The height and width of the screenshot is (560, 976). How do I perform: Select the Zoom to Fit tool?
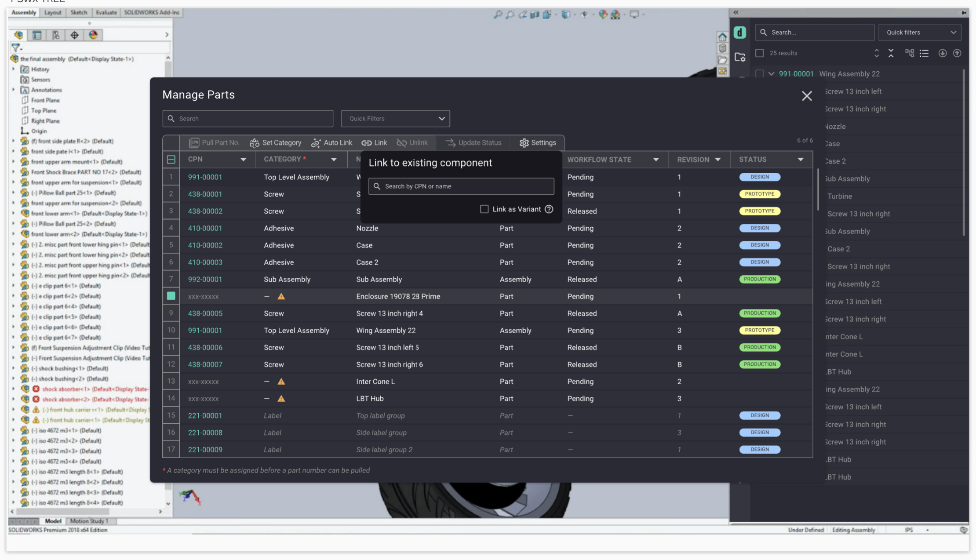pos(498,14)
